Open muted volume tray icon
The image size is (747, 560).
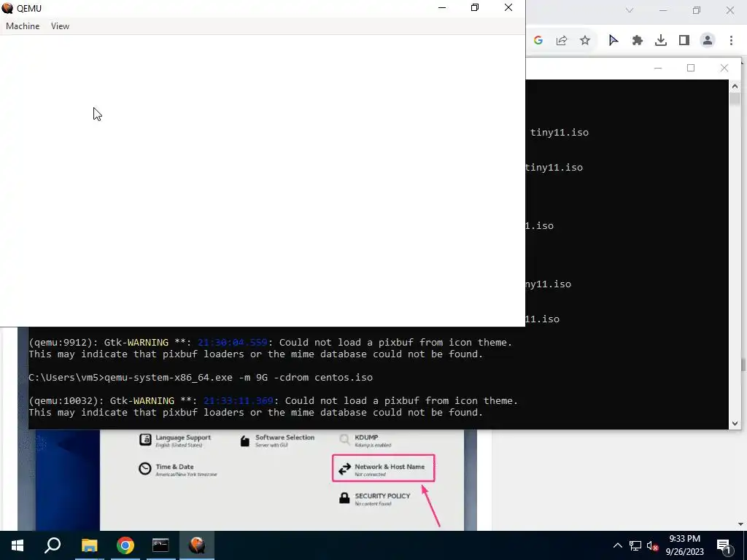pos(653,545)
